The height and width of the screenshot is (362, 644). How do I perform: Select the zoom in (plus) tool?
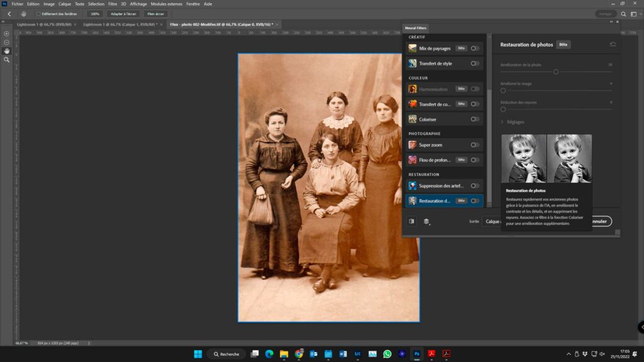click(7, 33)
